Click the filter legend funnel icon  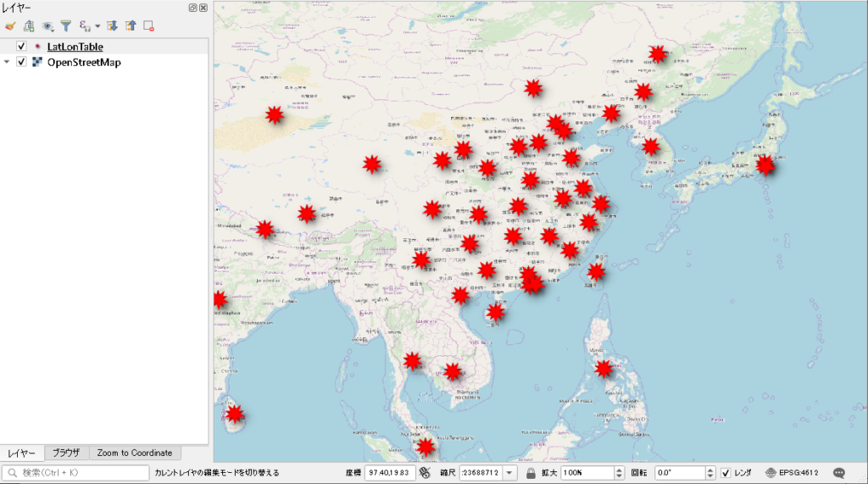coord(66,26)
